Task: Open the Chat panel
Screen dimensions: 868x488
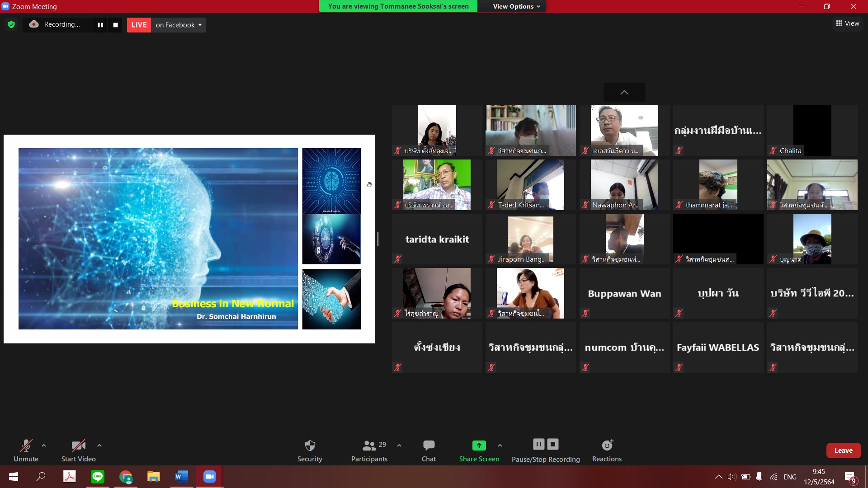Action: click(x=429, y=450)
